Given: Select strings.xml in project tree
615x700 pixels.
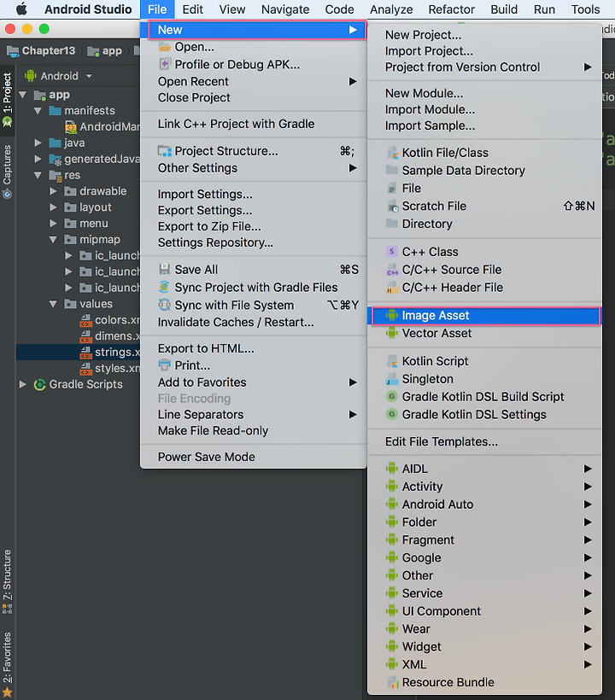Looking at the screenshot, I should point(79,353).
